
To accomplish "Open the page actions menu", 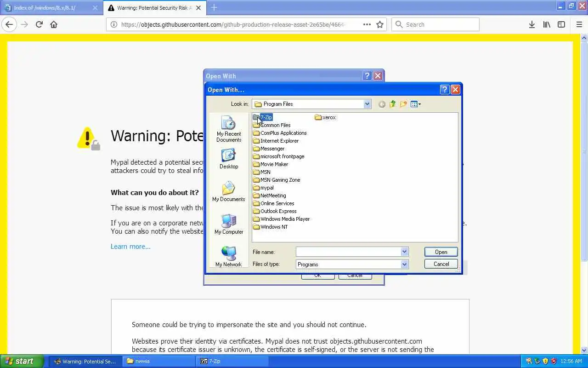I will (367, 24).
